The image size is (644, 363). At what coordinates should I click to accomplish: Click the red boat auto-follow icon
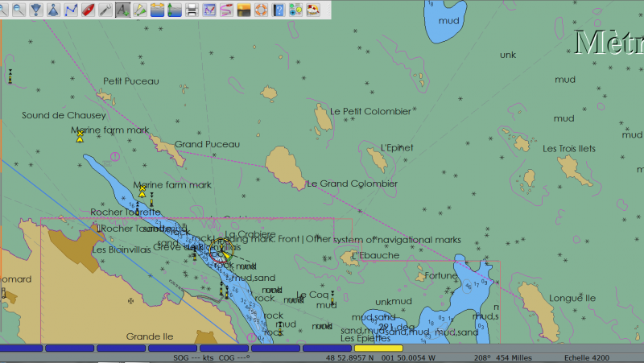point(88,10)
